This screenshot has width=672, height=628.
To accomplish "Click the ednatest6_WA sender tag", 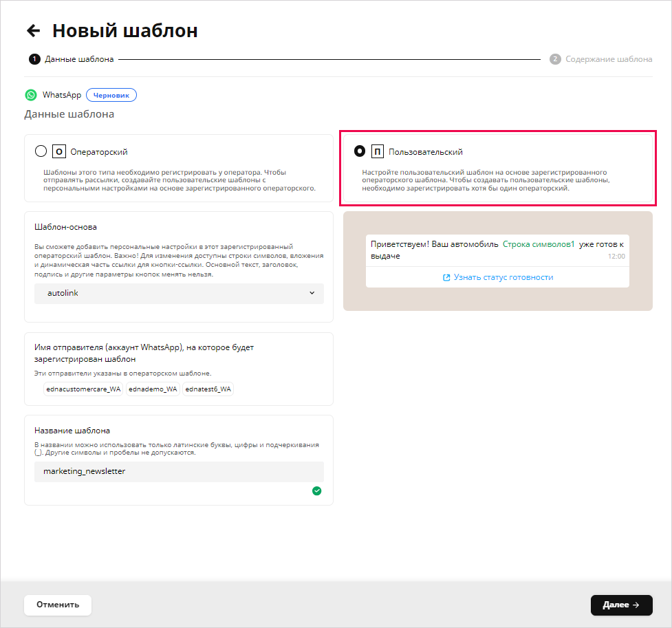I will pos(208,389).
